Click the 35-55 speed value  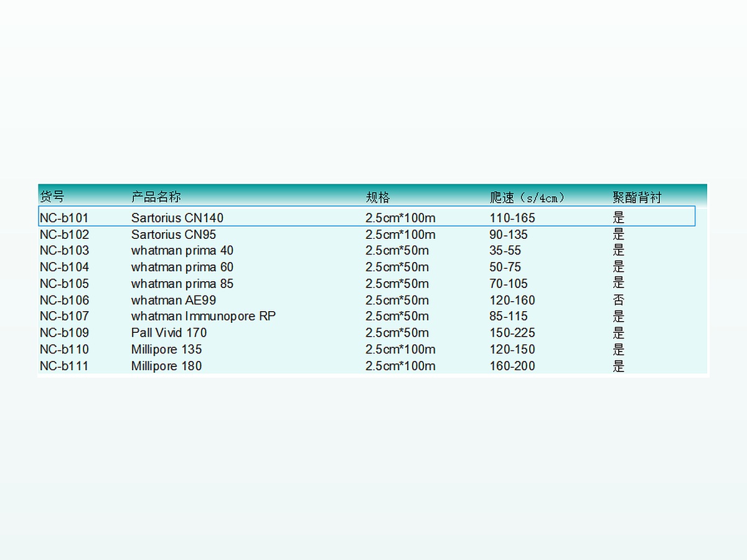coord(505,251)
